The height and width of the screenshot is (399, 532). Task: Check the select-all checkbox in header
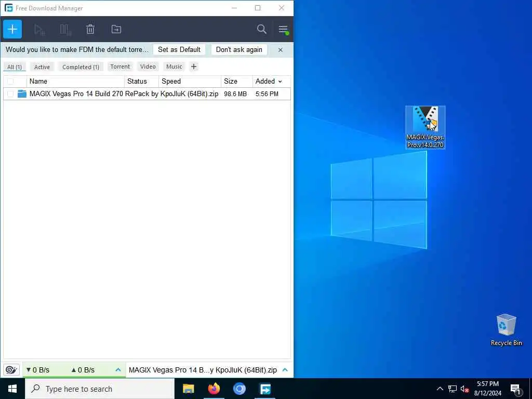(10, 82)
